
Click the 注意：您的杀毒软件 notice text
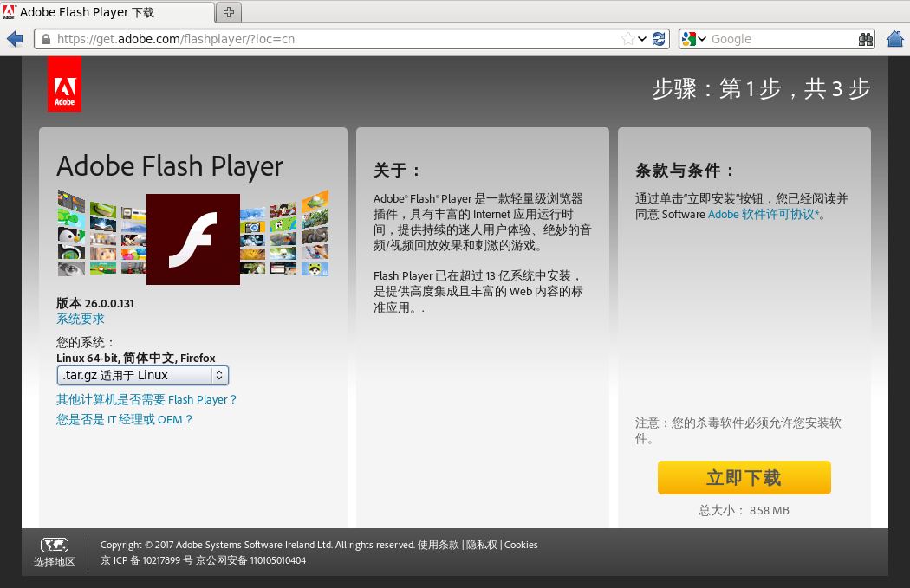click(x=738, y=430)
